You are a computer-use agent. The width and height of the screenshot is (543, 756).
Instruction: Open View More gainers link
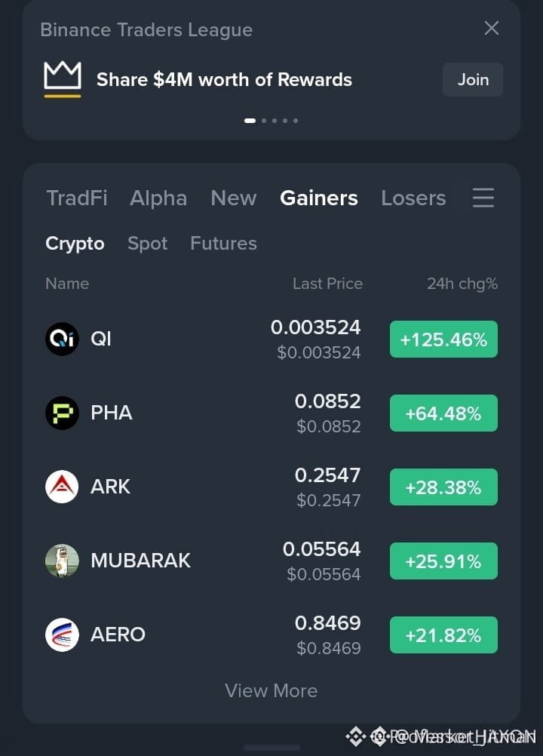click(271, 691)
